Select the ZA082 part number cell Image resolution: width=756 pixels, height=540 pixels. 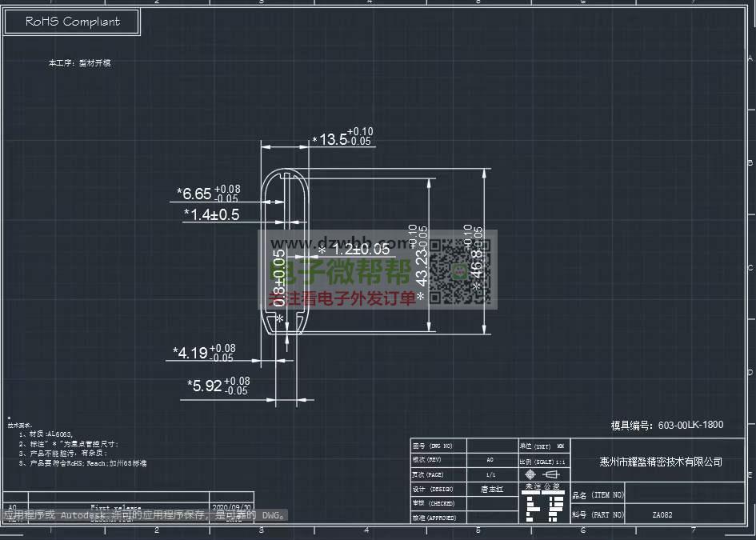pos(662,515)
